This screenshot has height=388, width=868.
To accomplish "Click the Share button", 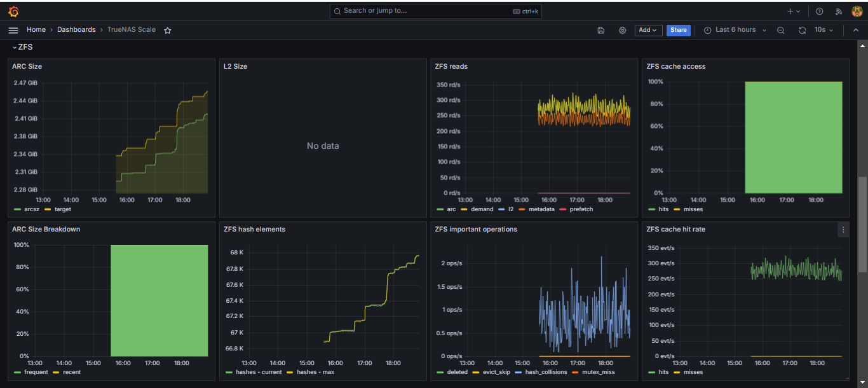I will [678, 30].
